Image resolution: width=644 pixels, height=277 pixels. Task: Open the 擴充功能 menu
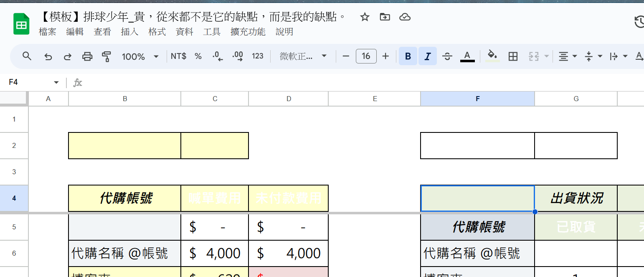(x=248, y=32)
